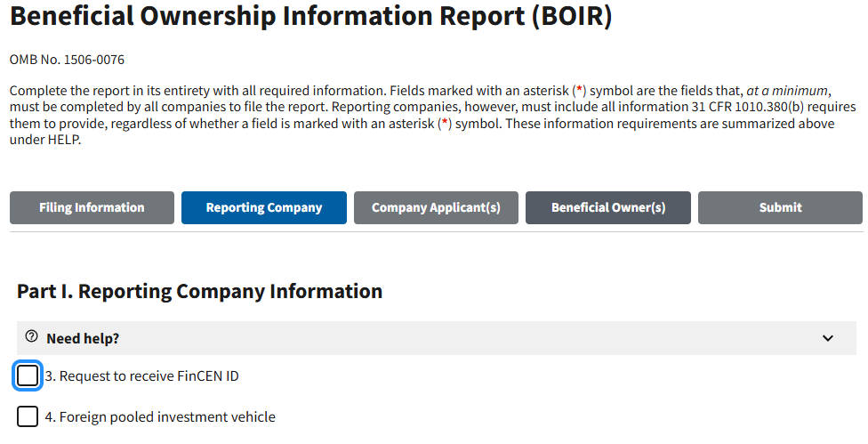Click the first red asterisk in the instructions
The height and width of the screenshot is (444, 868).
point(579,91)
